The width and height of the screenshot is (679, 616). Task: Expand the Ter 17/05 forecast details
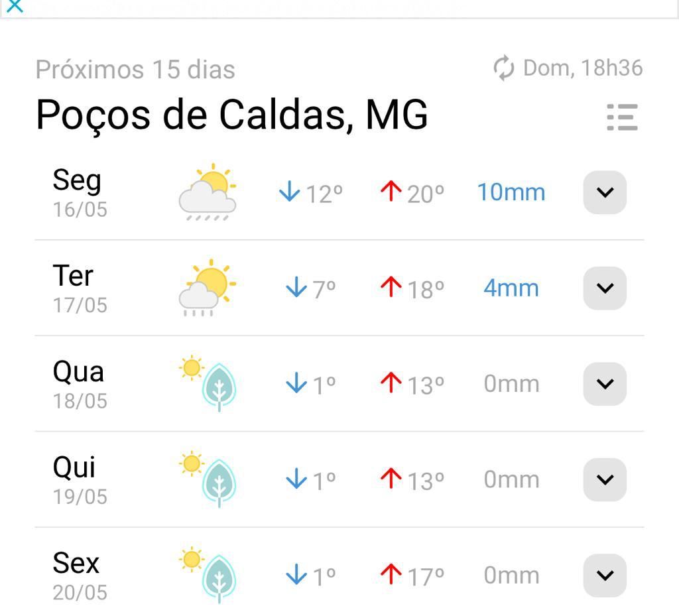click(605, 288)
